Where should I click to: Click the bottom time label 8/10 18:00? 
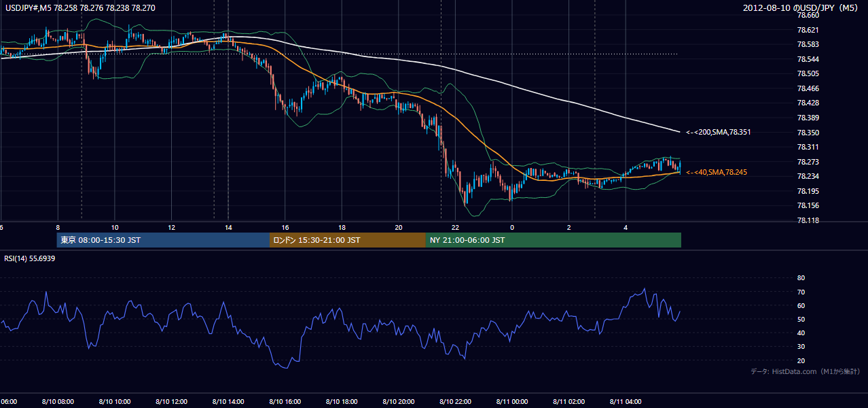pyautogui.click(x=342, y=401)
